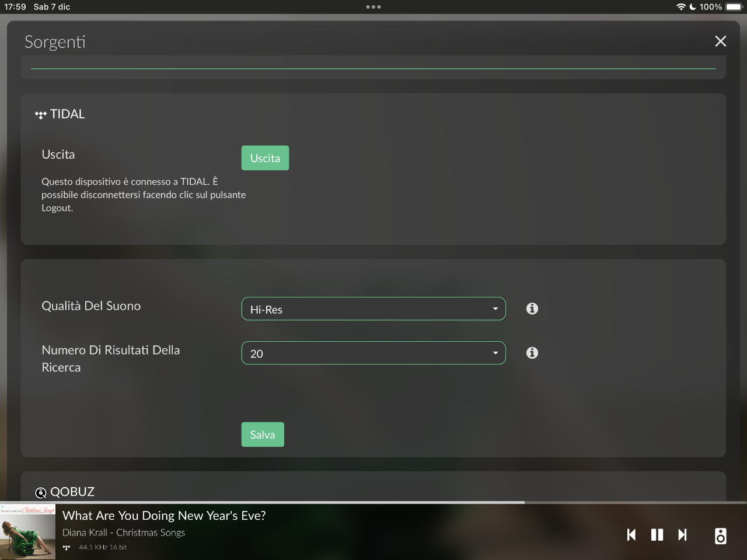Skip to the next track
Screen dimensions: 747x560
click(682, 535)
